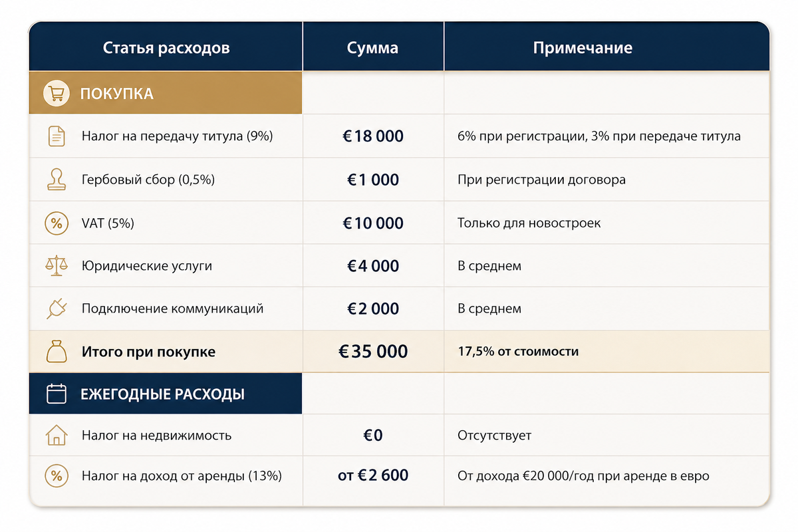798x532 pixels.
Task: Click the от €2 600 amount cell
Action: 373,475
